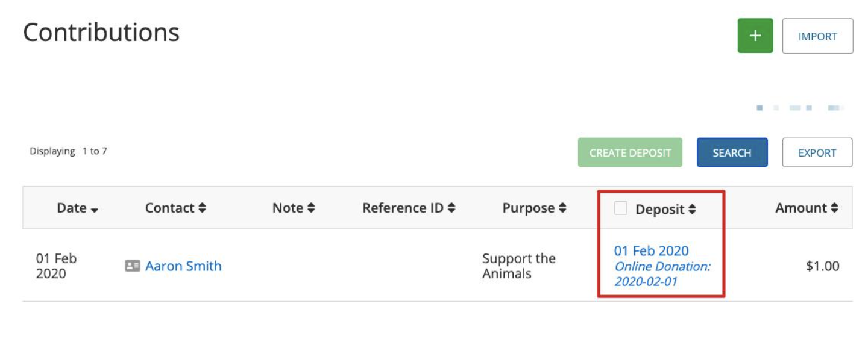Open the 01 Feb 2020 deposit link

click(x=651, y=251)
